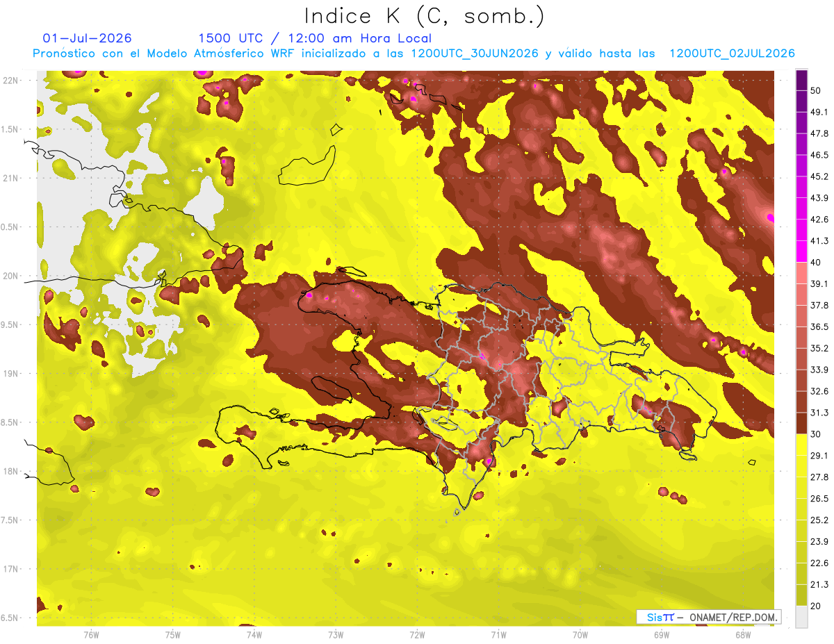Click the olive-yellow legend segment between 20 and 21.3
The width and height of the screenshot is (834, 644).
pos(801,595)
